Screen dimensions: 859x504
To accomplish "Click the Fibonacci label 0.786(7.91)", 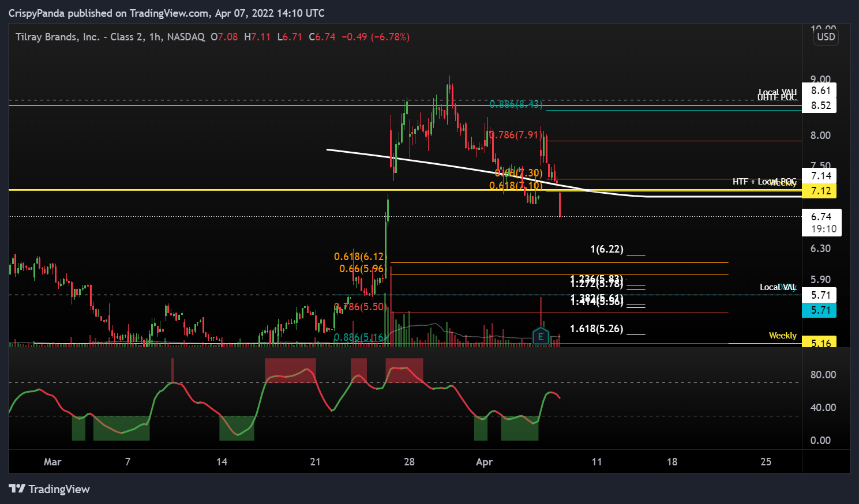I will (x=516, y=135).
